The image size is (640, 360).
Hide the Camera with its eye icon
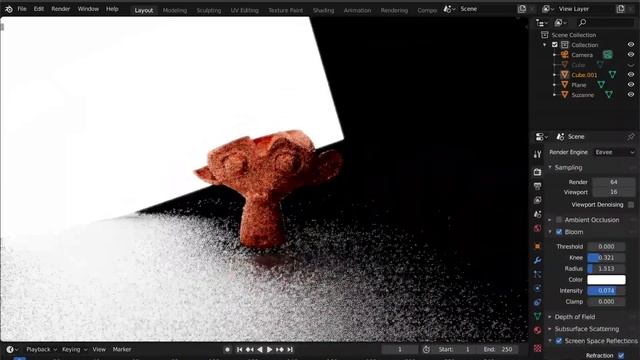(x=631, y=55)
